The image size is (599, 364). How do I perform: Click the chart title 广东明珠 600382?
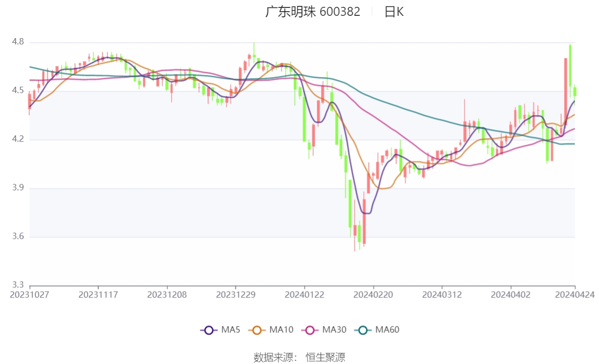pos(313,12)
